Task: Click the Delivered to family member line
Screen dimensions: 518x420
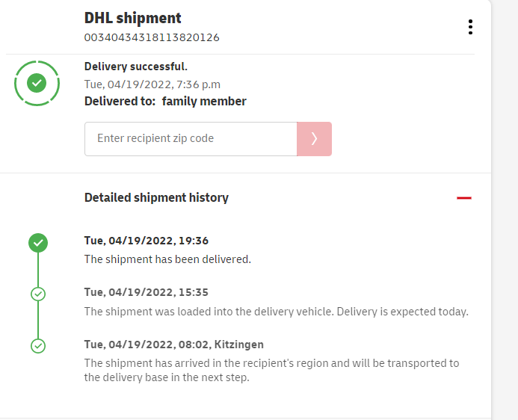Action: pos(165,102)
